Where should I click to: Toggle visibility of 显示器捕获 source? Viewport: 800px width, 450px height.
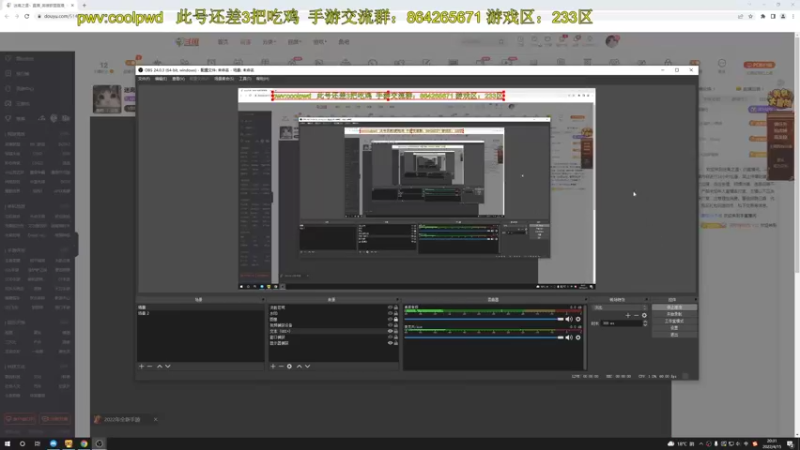390,343
